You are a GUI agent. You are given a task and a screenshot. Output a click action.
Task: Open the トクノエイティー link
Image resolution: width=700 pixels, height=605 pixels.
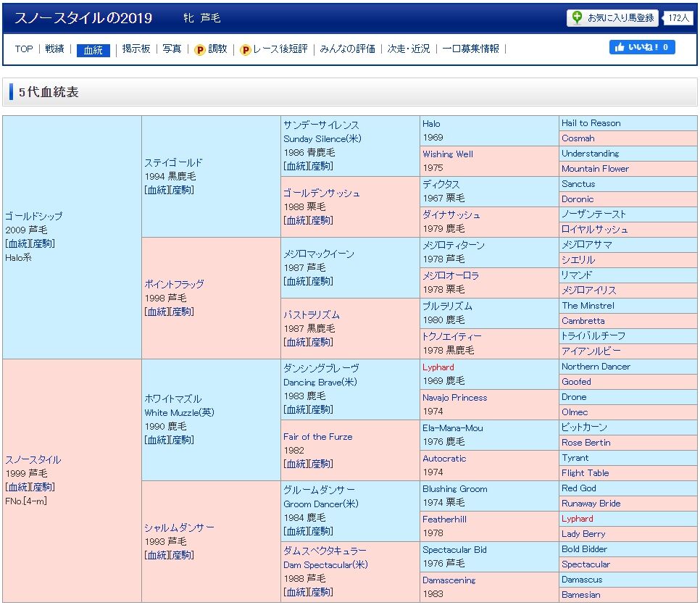tap(452, 336)
